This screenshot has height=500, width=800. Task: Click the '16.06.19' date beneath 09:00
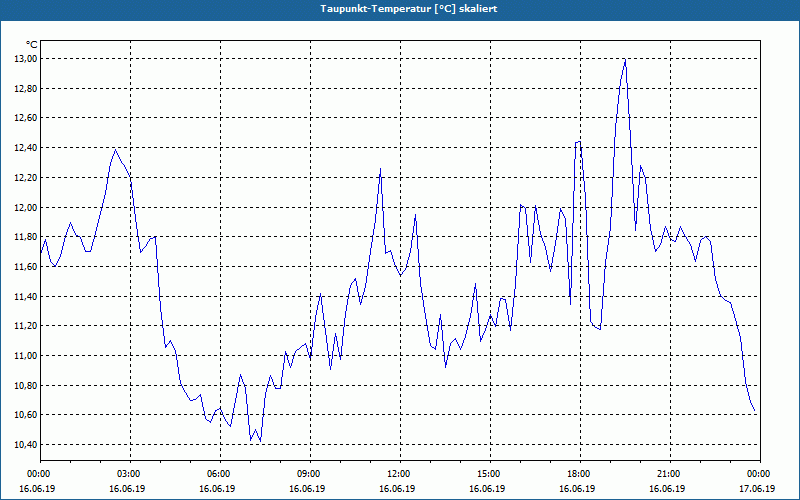pyautogui.click(x=307, y=488)
